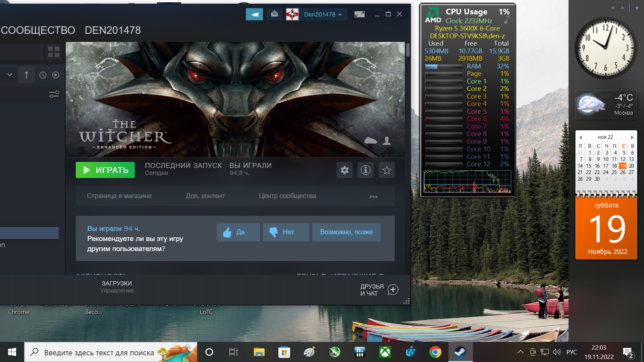Open Друзья и чат add icon
Screen dimensions: 644x362
tap(393, 290)
